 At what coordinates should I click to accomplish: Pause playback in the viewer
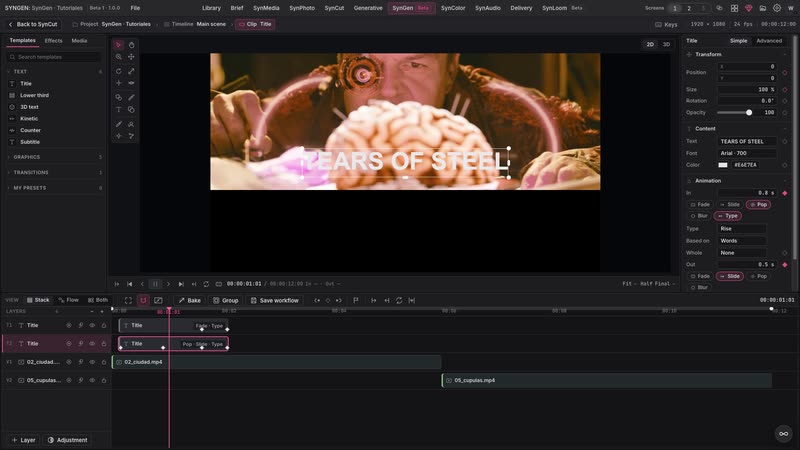pyautogui.click(x=155, y=284)
